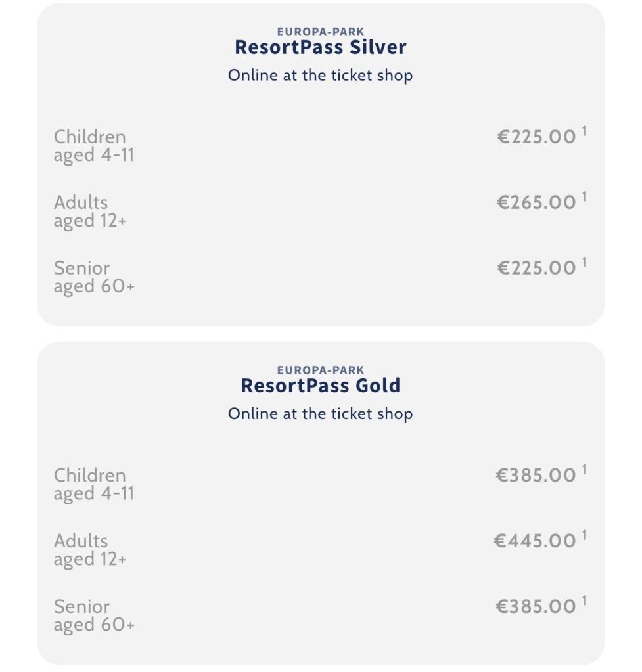Select 'Online at the ticket shop' under Gold
The height and width of the screenshot is (672, 642).
(x=321, y=414)
